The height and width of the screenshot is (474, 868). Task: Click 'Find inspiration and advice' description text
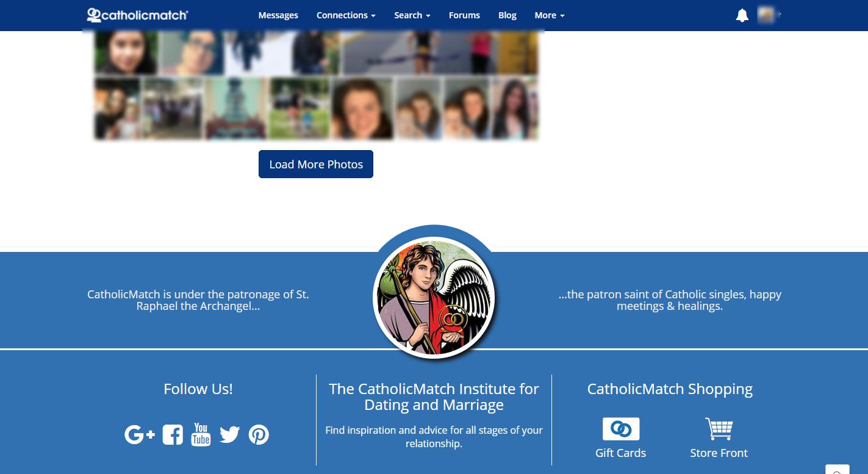coord(434,437)
